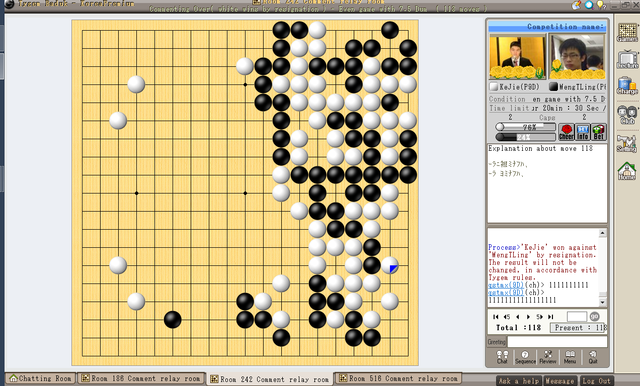Quit the room via Quit icon
The height and width of the screenshot is (386, 640).
593,357
